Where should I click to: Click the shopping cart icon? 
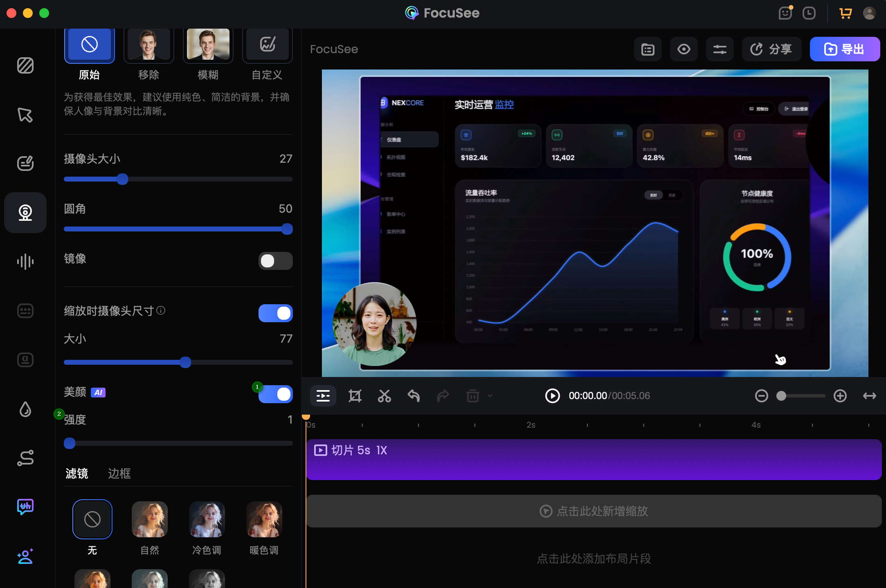pyautogui.click(x=846, y=13)
